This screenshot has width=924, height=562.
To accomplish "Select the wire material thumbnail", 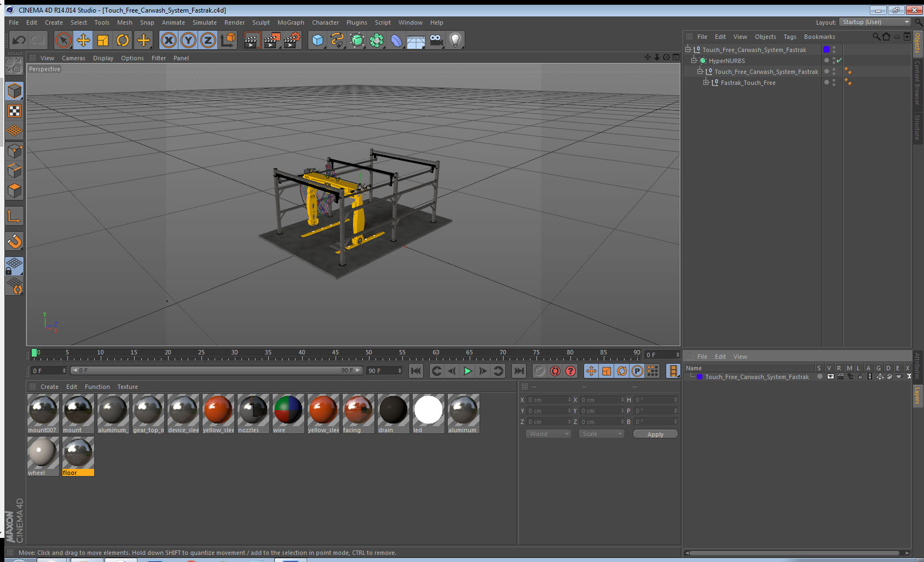I will pos(288,414).
